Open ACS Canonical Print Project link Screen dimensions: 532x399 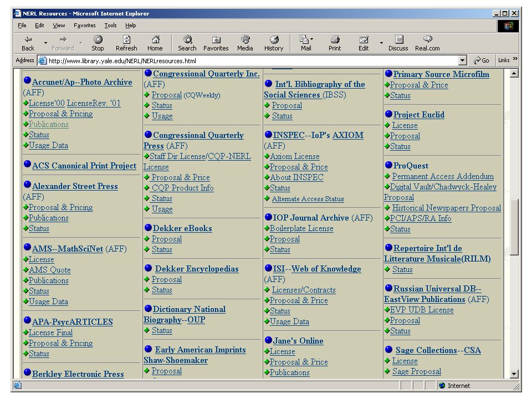tap(84, 166)
